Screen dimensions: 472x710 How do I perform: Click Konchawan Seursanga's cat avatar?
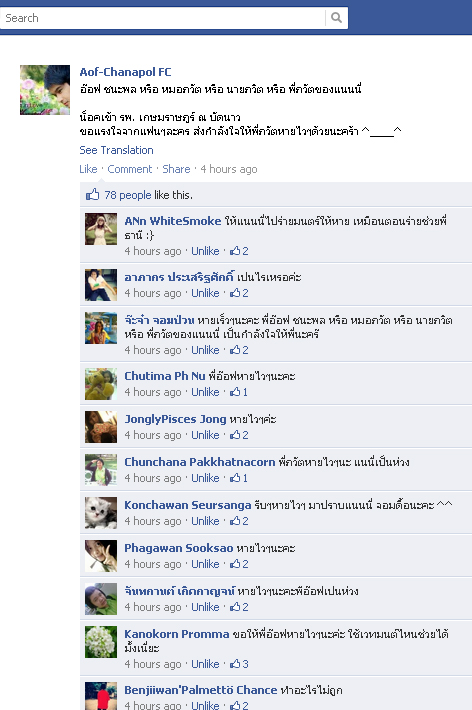(x=101, y=513)
